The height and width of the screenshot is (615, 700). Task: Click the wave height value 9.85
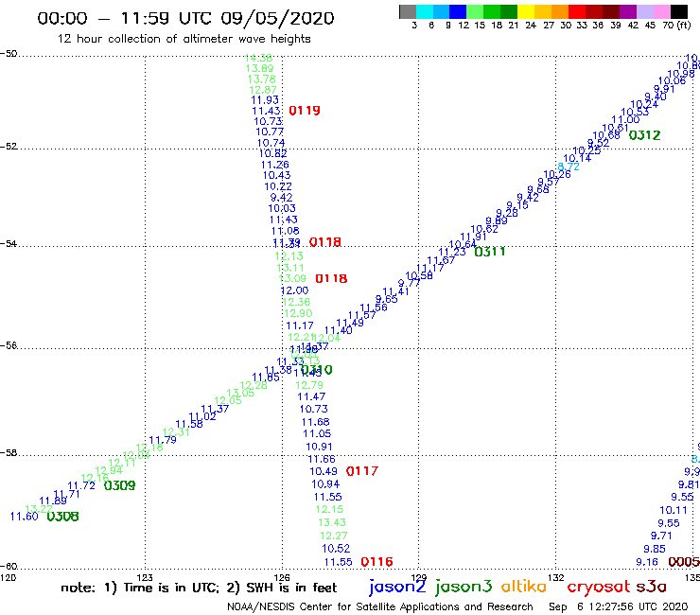pos(655,549)
